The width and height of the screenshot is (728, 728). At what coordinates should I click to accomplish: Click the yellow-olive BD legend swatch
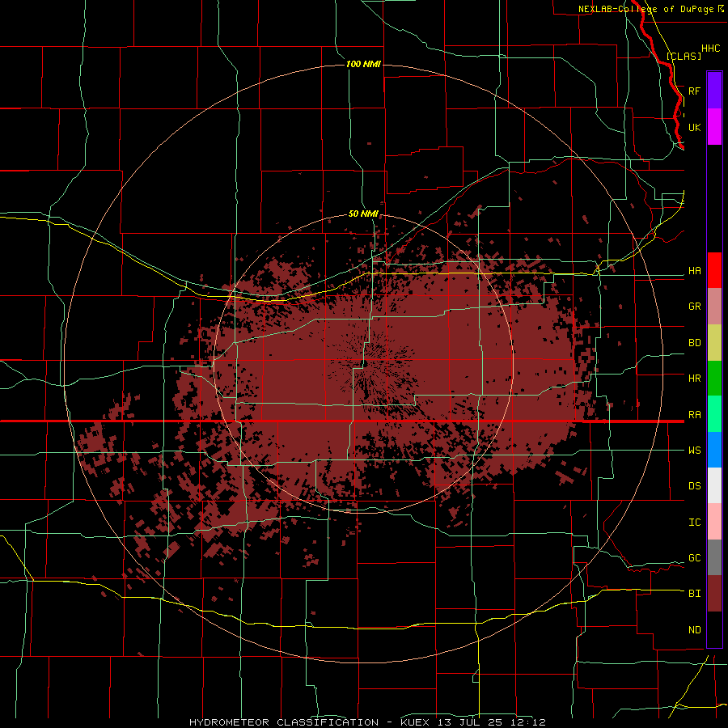pyautogui.click(x=714, y=343)
